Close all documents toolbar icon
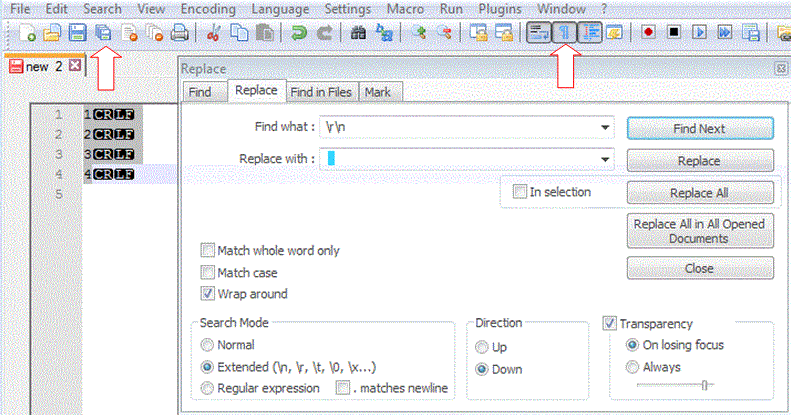791x415 pixels. (154, 33)
